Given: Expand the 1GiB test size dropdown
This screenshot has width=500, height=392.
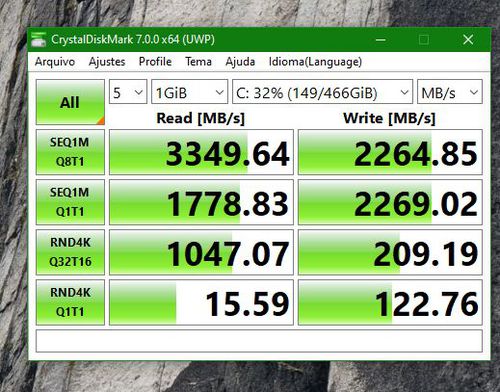Looking at the screenshot, I should 189,92.
